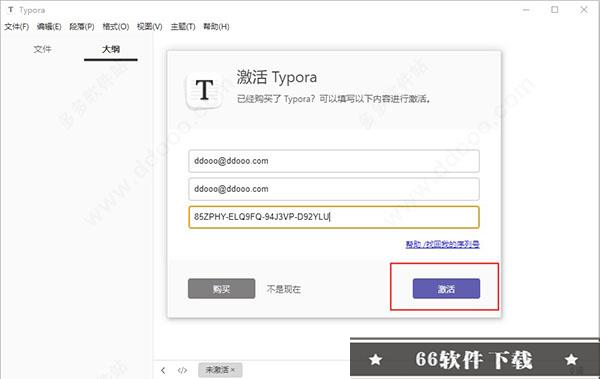Close the Typora window

[x=584, y=10]
